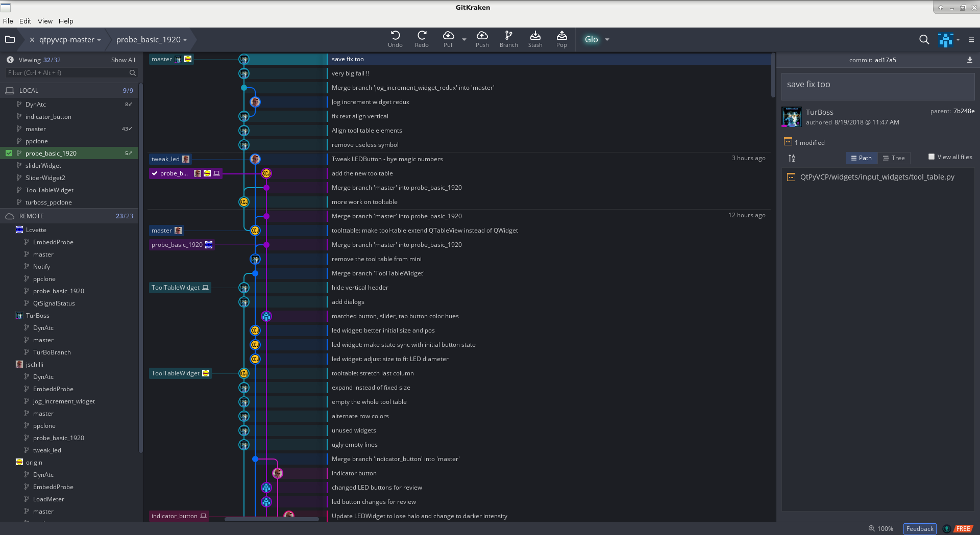Switch file list to Tree view
The height and width of the screenshot is (535, 980).
pos(894,158)
